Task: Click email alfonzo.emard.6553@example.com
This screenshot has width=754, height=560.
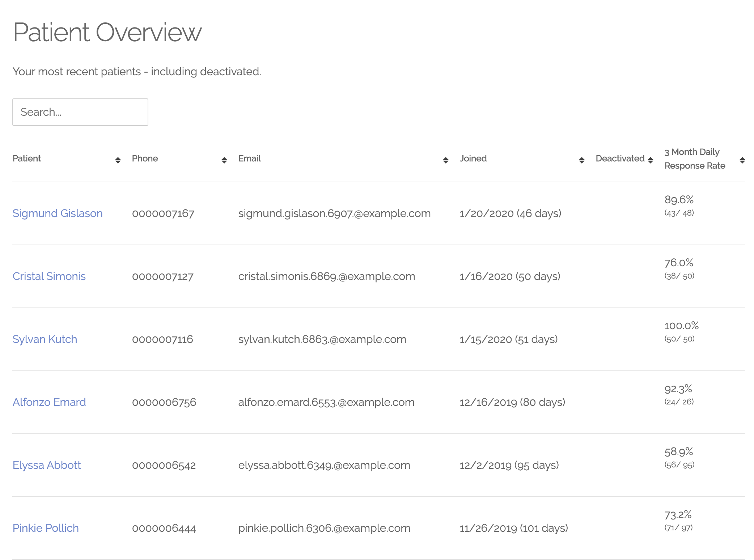Action: pyautogui.click(x=326, y=403)
